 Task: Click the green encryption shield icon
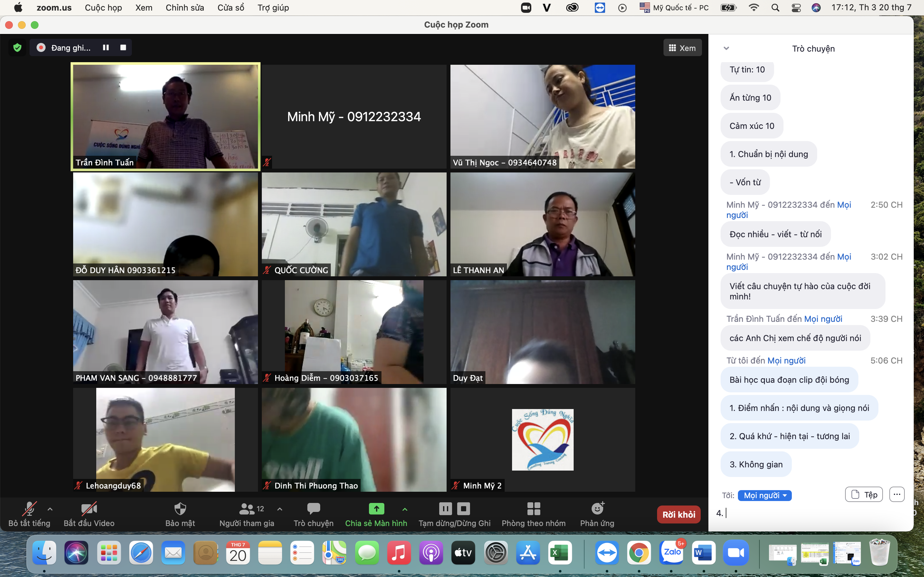point(17,48)
